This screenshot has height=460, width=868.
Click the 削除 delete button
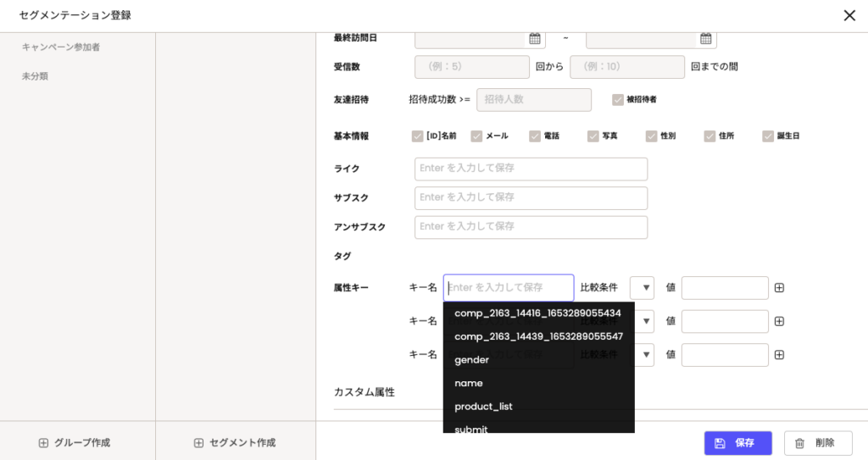[x=817, y=443]
